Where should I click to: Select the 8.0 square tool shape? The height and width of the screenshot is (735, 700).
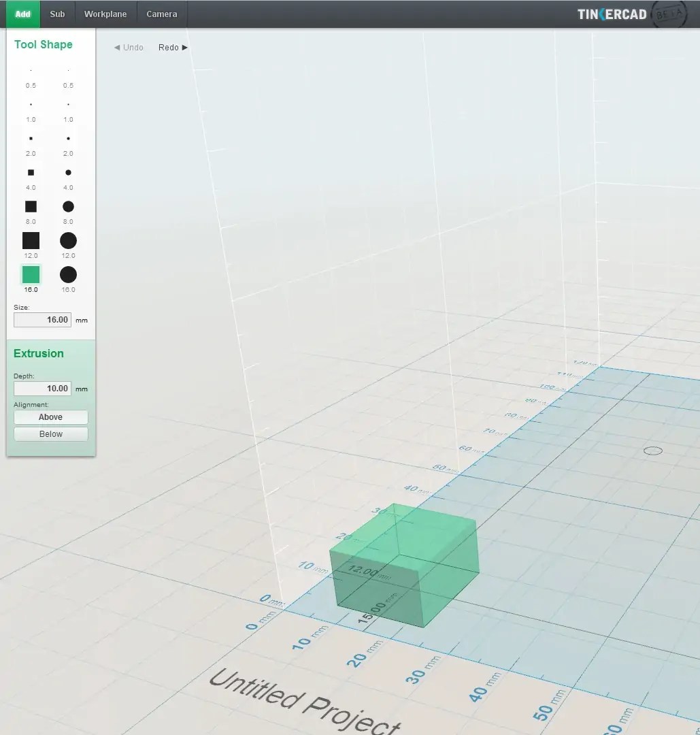coord(31,206)
